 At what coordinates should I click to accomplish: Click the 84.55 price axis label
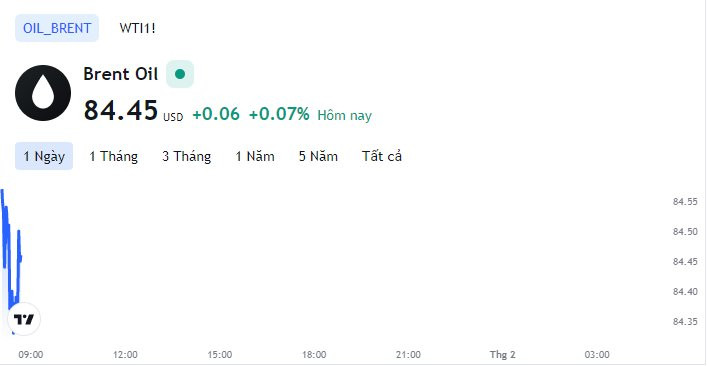tap(685, 201)
